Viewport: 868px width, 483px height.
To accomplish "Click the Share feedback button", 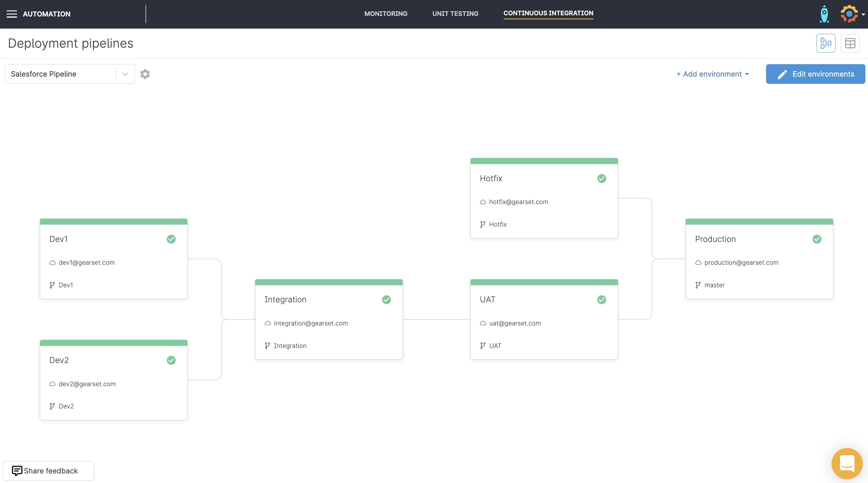I will click(x=48, y=471).
